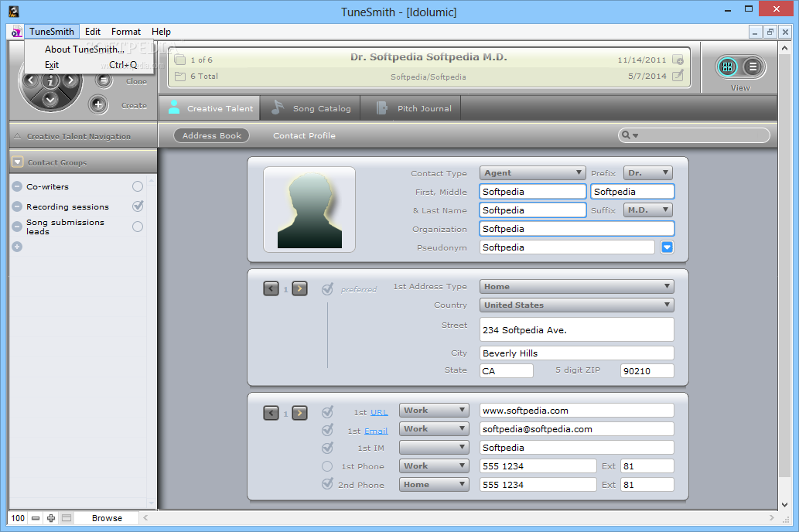Click the Create record plus button

point(97,104)
